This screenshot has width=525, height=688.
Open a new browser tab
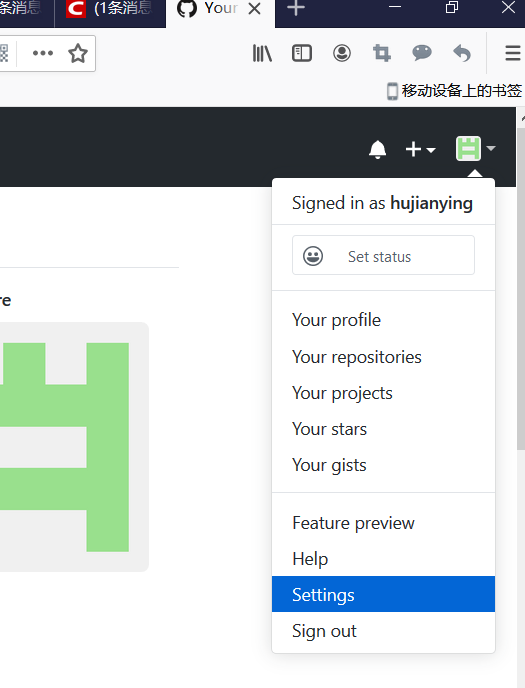tap(296, 8)
